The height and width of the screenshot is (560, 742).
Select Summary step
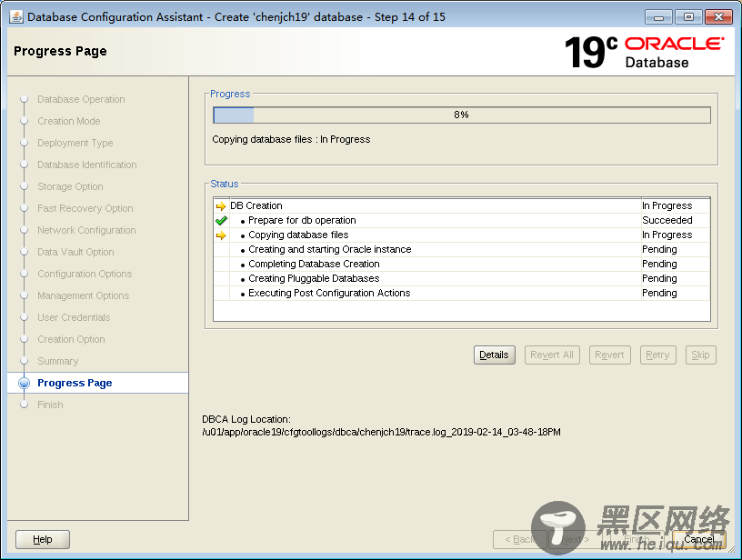[x=57, y=361]
